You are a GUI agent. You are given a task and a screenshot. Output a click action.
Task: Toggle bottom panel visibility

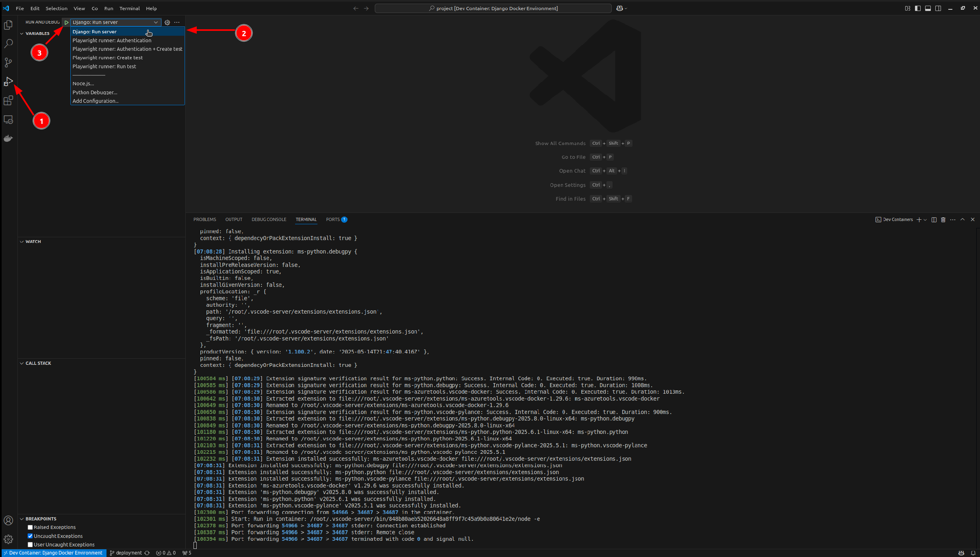pos(928,9)
